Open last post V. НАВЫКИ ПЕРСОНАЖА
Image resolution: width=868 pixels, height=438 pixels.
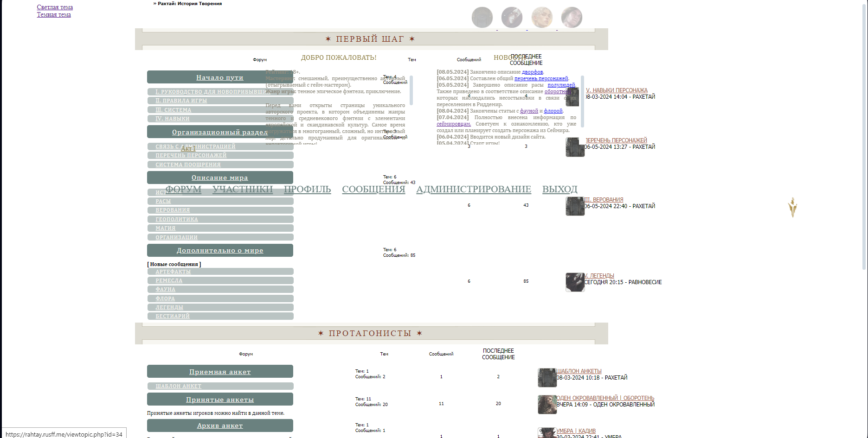(617, 90)
